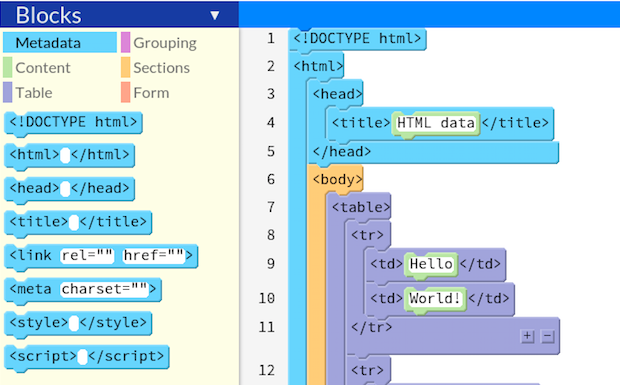Click the empty socket in palette <html> block

point(65,155)
